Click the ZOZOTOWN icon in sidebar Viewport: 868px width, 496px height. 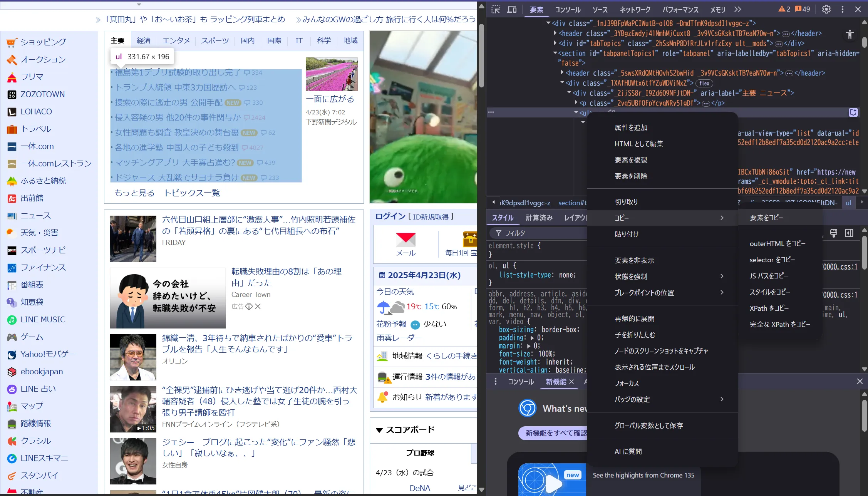(12, 94)
